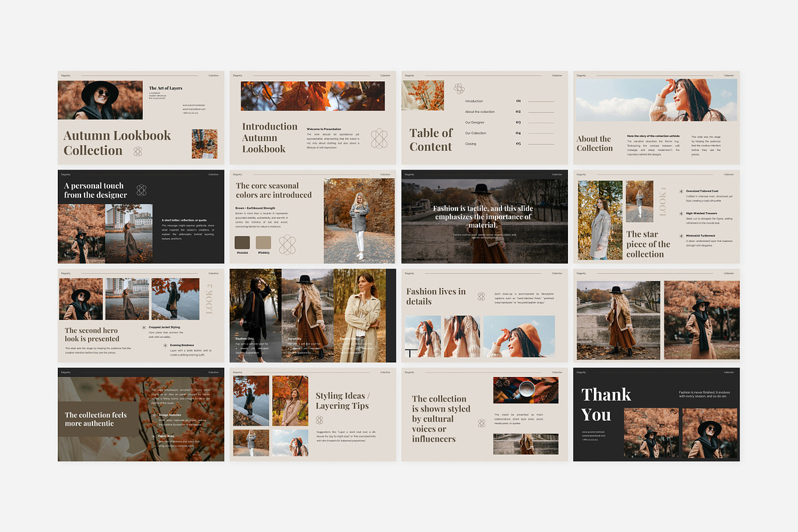This screenshot has height=532, width=798.
Task: Click the 'Autumn Lookbook Collection' title
Action: (x=117, y=143)
